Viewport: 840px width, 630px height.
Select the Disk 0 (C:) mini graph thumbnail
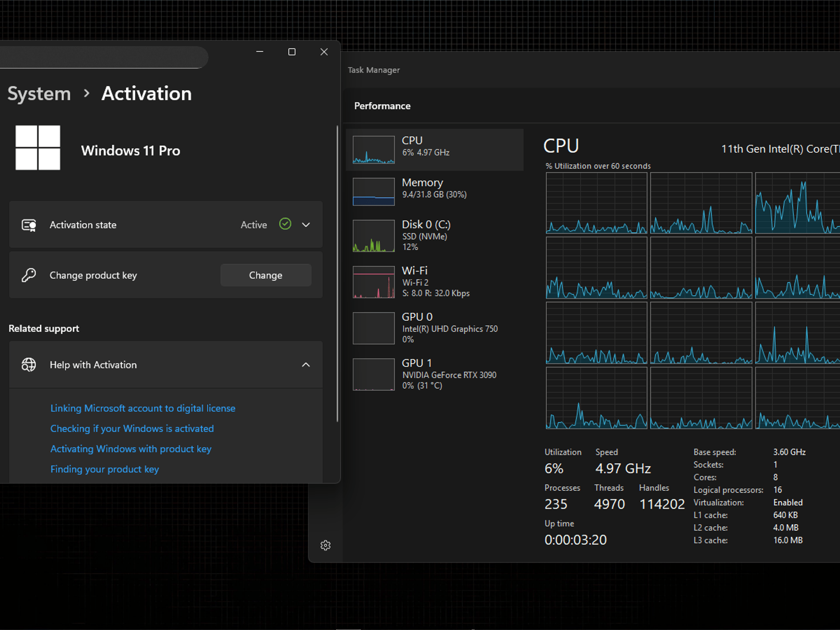(374, 236)
